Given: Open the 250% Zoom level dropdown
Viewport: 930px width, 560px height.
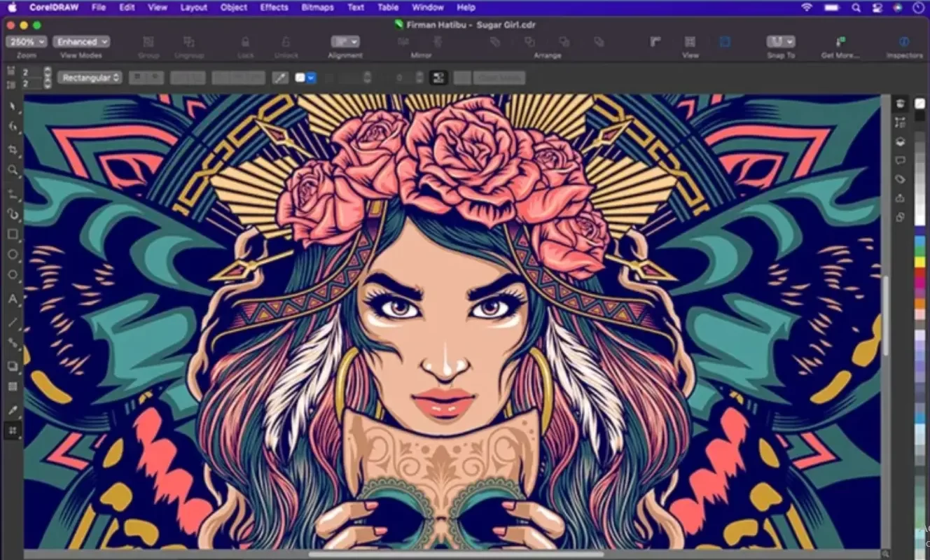Looking at the screenshot, I should click(x=26, y=42).
